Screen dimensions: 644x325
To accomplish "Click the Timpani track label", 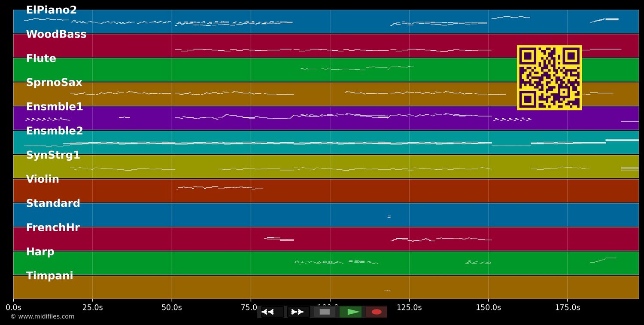I will tap(49, 276).
